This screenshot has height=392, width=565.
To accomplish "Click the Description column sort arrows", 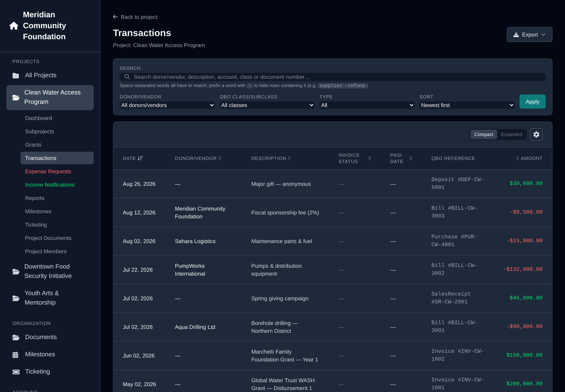I will [289, 158].
